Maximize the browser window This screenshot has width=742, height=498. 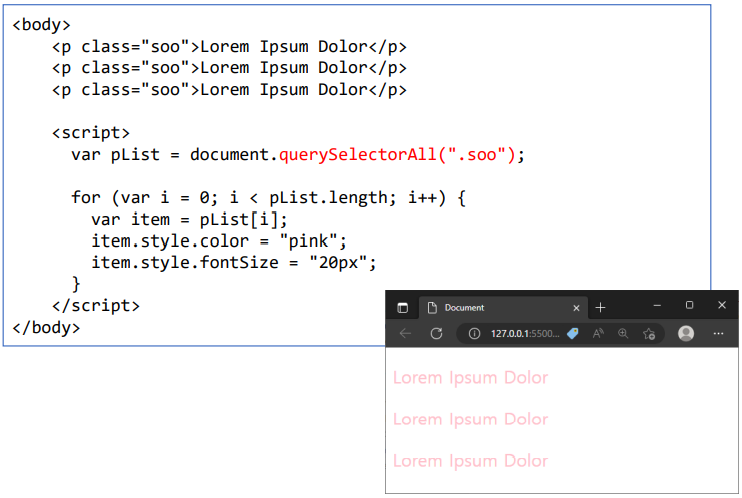(689, 305)
